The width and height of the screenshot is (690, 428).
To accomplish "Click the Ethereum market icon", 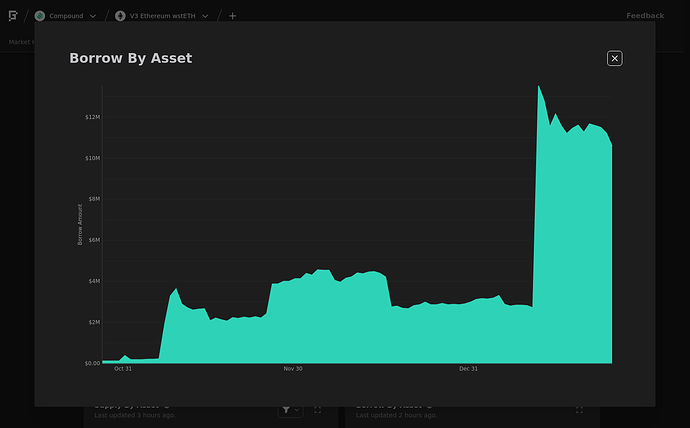I will point(120,16).
